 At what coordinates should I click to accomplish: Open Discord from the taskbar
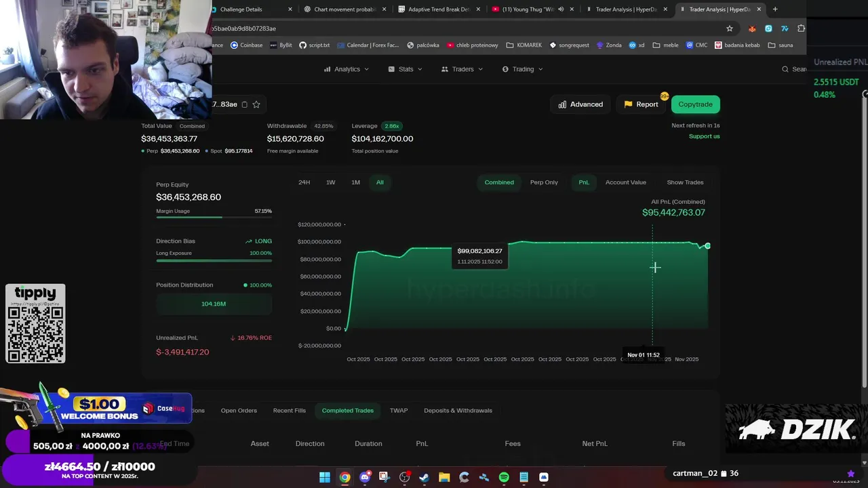tap(365, 477)
